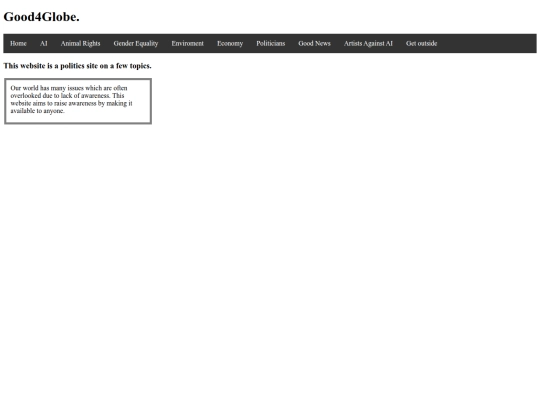Screen dimensions: 540x405
Task: Click the politics site subtitle heading
Action: click(77, 66)
